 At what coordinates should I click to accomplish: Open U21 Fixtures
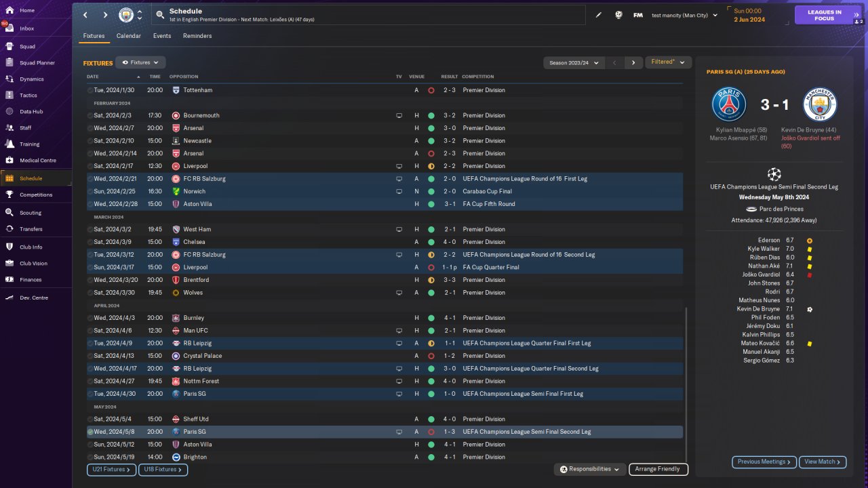coord(111,469)
